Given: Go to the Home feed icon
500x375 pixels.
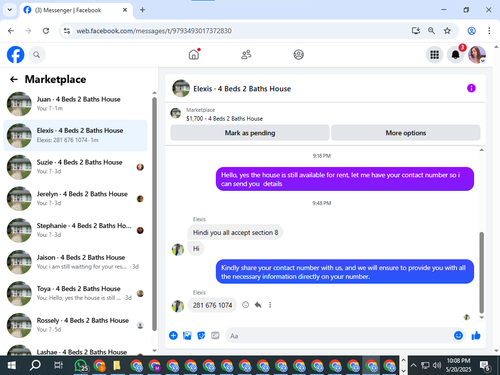Looking at the screenshot, I should pyautogui.click(x=194, y=54).
